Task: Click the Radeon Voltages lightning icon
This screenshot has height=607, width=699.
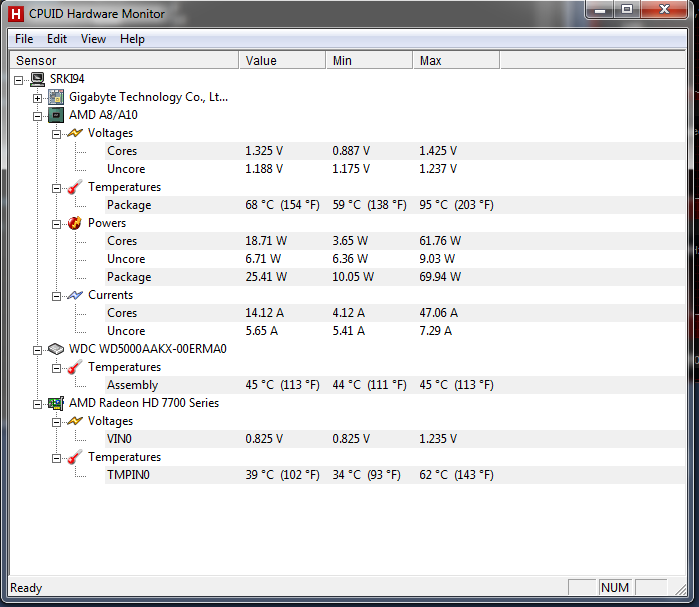Action: tap(75, 421)
